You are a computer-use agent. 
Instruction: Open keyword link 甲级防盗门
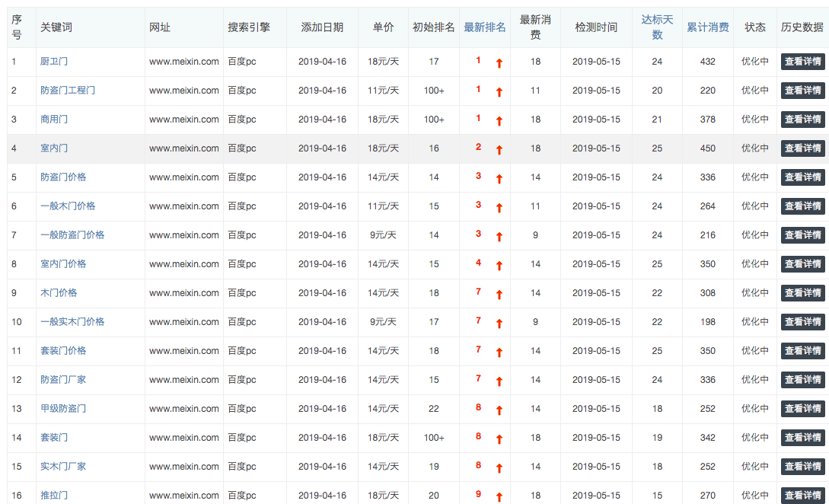(x=63, y=408)
